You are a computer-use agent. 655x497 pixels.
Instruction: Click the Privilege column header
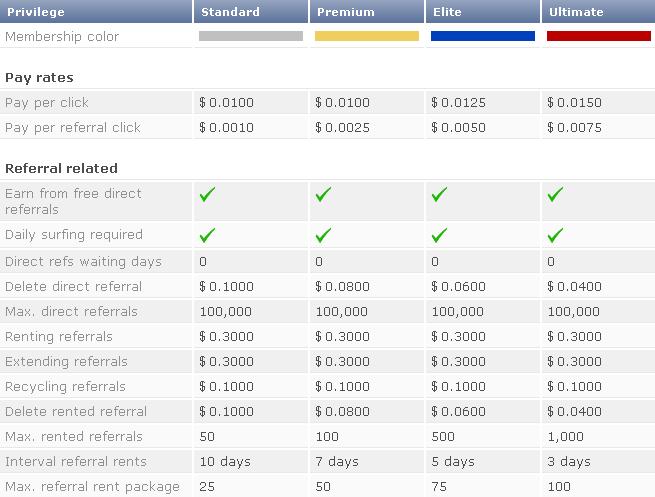point(96,11)
